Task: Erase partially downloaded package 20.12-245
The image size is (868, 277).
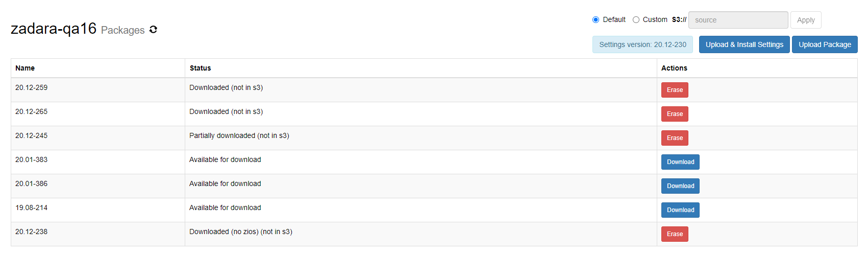Action: click(x=675, y=138)
